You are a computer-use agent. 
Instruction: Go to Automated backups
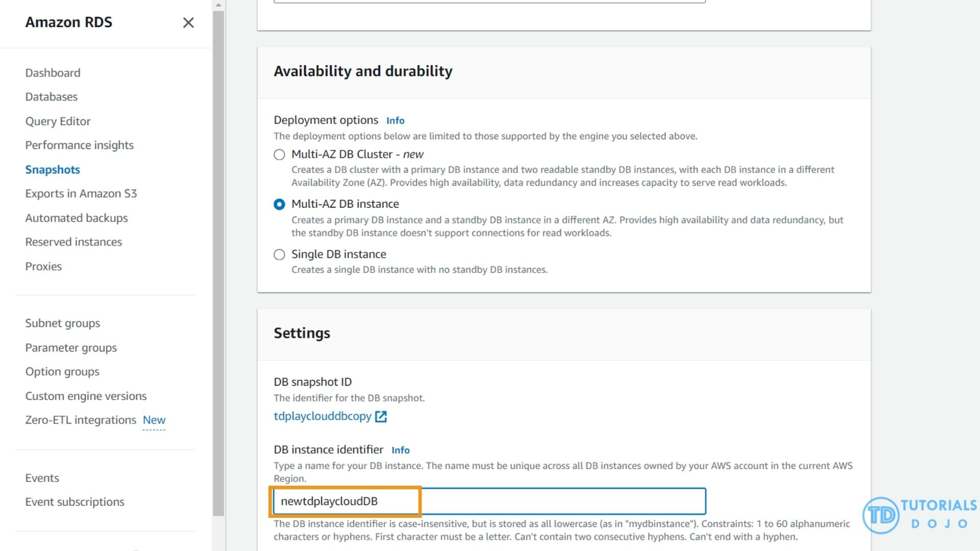coord(76,218)
